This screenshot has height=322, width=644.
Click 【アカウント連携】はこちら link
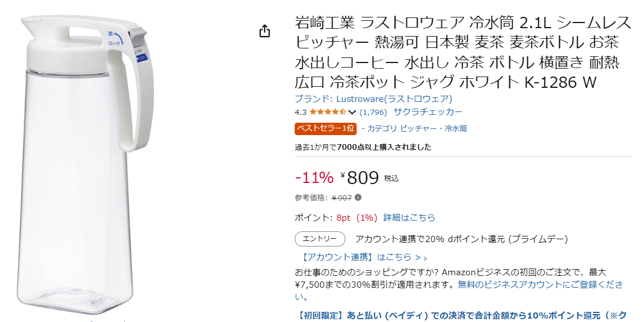363,257
